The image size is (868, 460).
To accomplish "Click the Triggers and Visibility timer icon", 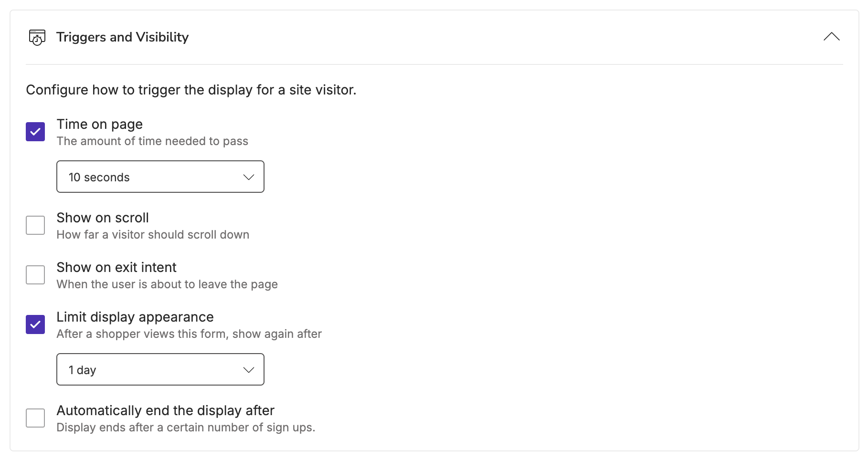I will pos(37,37).
